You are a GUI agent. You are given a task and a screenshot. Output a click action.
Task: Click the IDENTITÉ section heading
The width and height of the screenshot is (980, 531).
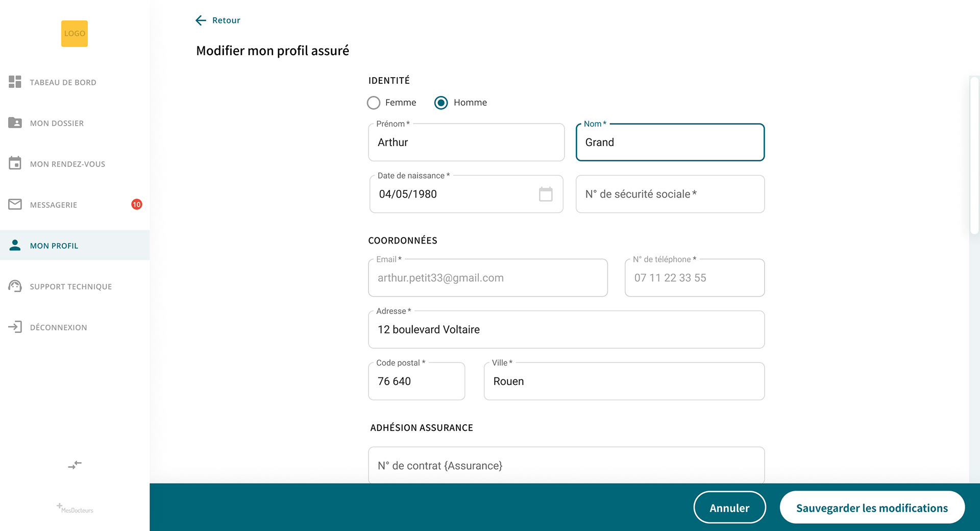389,81
